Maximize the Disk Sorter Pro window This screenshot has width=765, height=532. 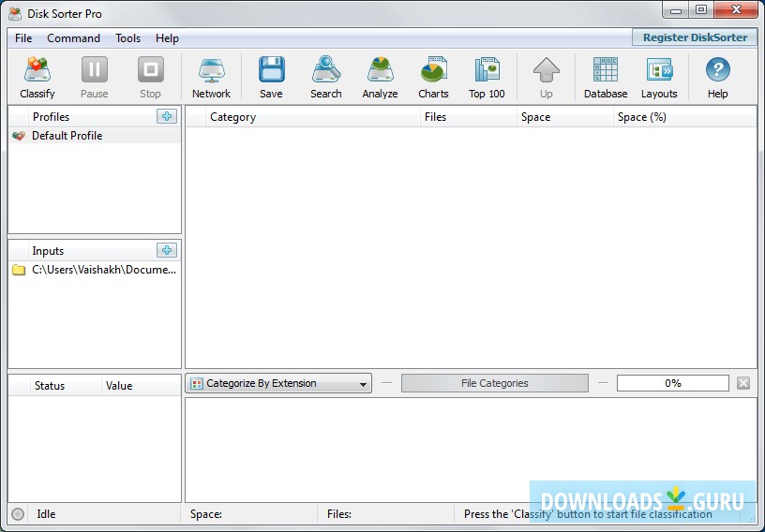701,10
